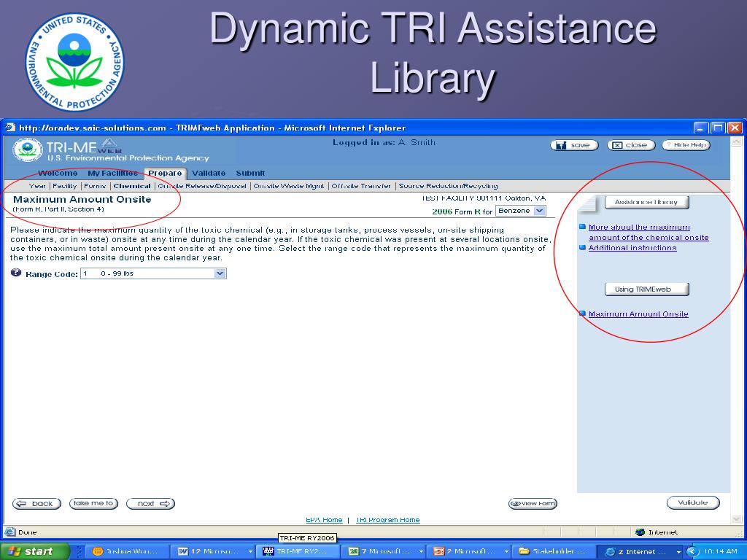
Task: Click the next navigation button
Action: [150, 503]
